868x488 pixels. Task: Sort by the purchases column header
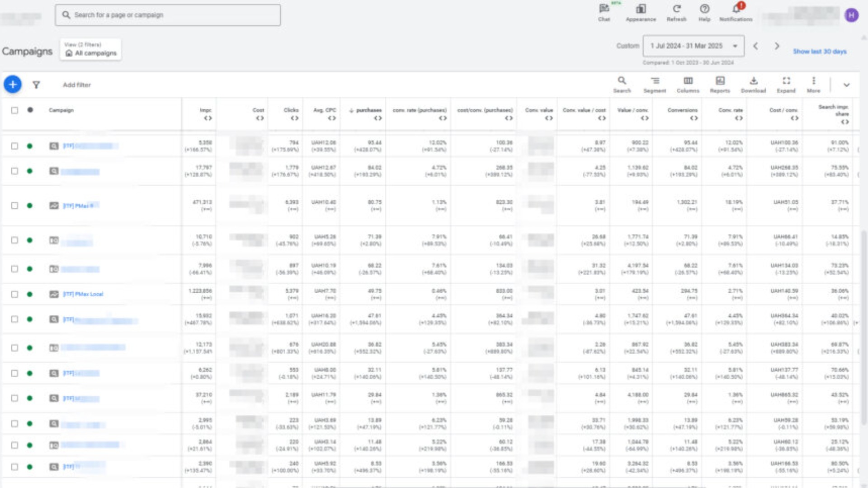pos(368,110)
